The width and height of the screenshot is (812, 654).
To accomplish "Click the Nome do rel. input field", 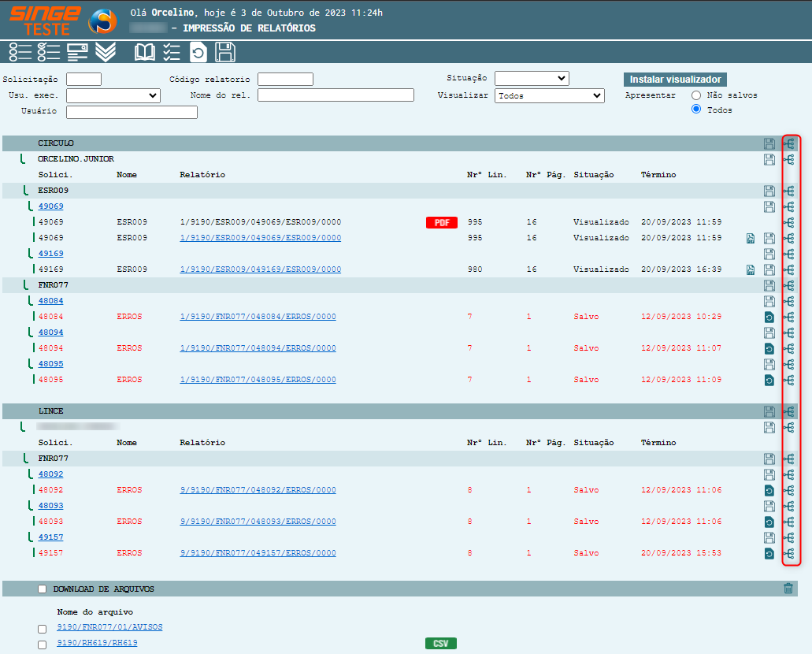I will point(336,95).
